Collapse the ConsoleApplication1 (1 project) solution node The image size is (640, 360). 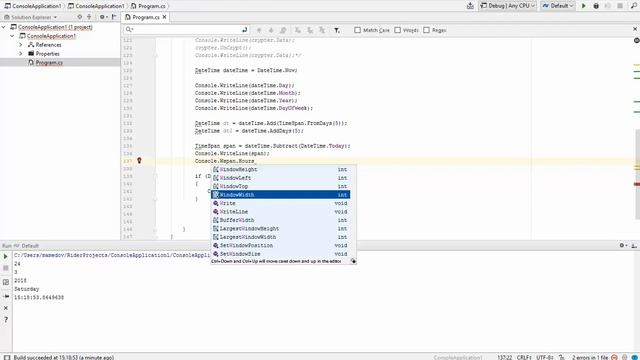tap(4, 27)
